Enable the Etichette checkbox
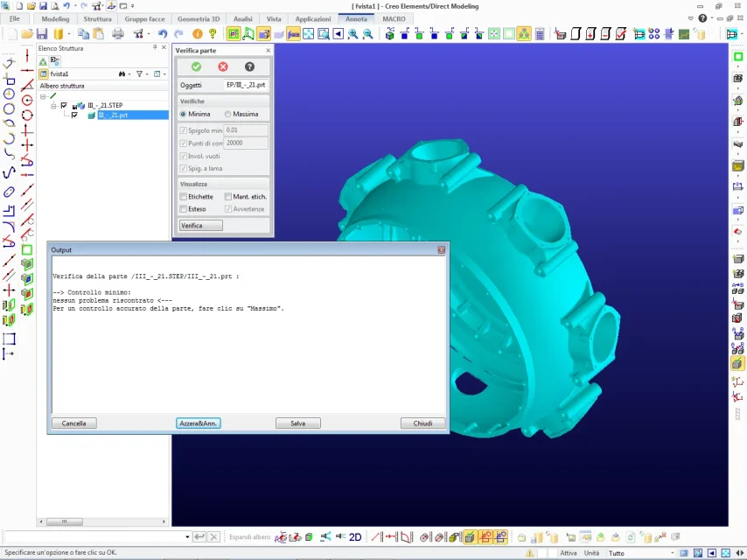The width and height of the screenshot is (747, 560). pyautogui.click(x=184, y=196)
